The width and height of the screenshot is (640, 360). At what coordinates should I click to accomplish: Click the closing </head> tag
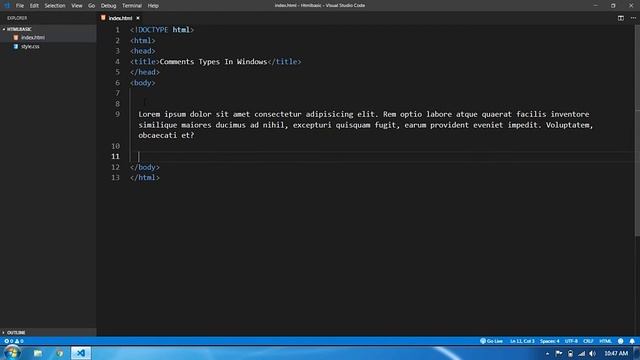(x=145, y=72)
